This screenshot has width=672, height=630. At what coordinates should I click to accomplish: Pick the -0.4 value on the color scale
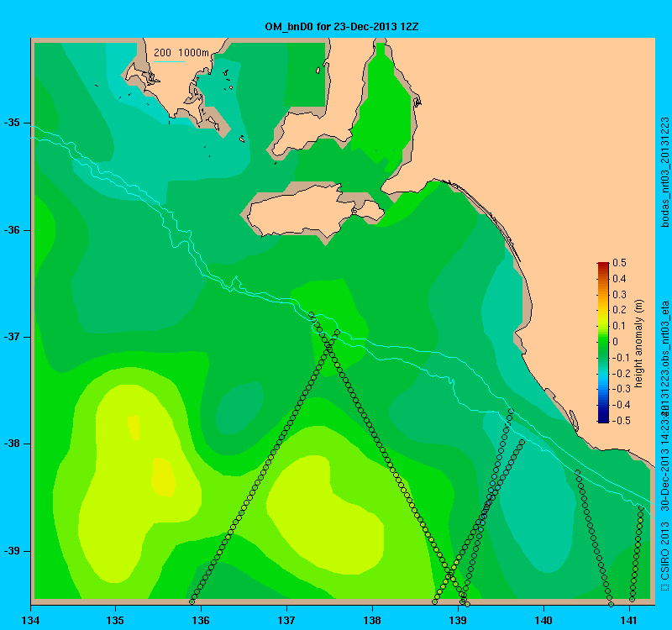[620, 405]
